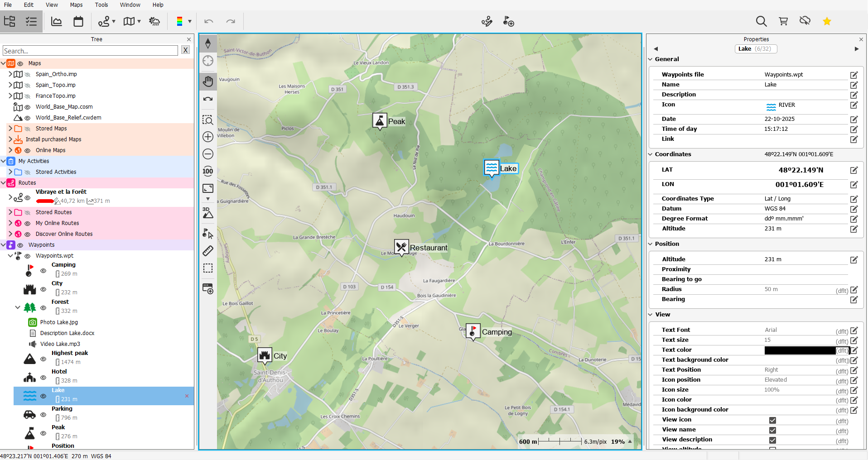Toggle visibility of World_Base_Map.cosm

coord(27,107)
